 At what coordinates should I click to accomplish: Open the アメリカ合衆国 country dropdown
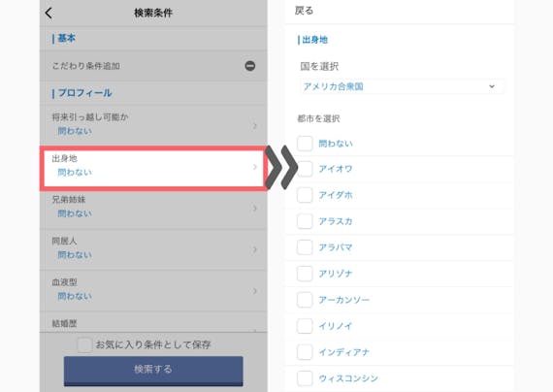(x=402, y=86)
